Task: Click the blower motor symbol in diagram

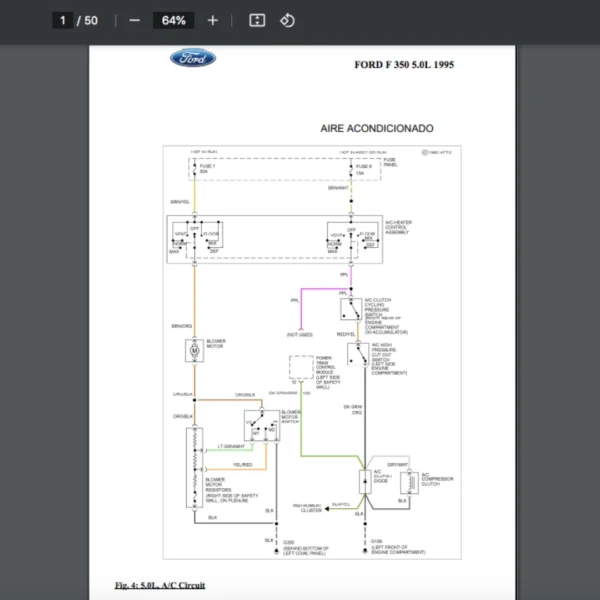Action: click(194, 349)
